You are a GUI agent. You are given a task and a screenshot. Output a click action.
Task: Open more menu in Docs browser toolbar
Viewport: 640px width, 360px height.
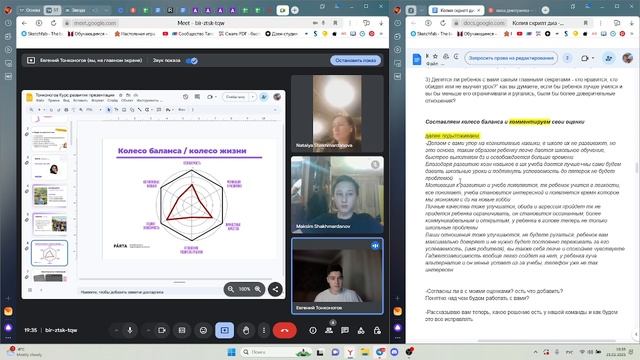pos(601,23)
